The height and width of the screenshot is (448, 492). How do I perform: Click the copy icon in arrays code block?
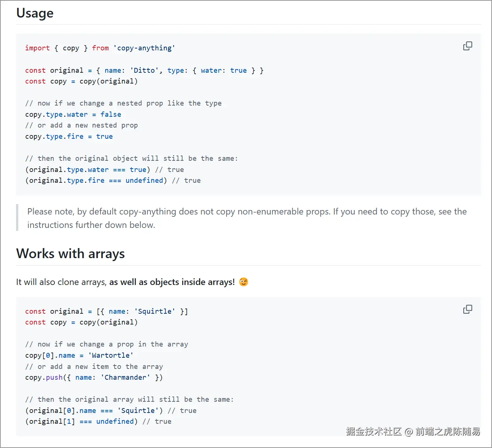click(467, 309)
